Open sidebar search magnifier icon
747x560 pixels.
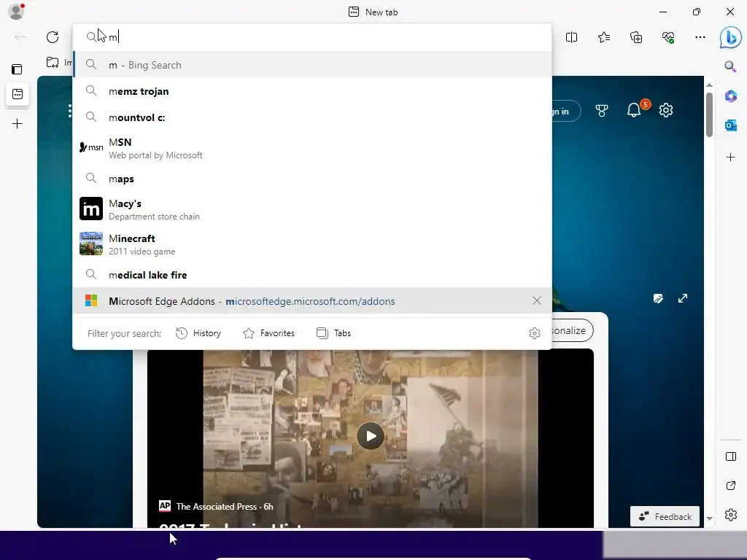pos(729,66)
